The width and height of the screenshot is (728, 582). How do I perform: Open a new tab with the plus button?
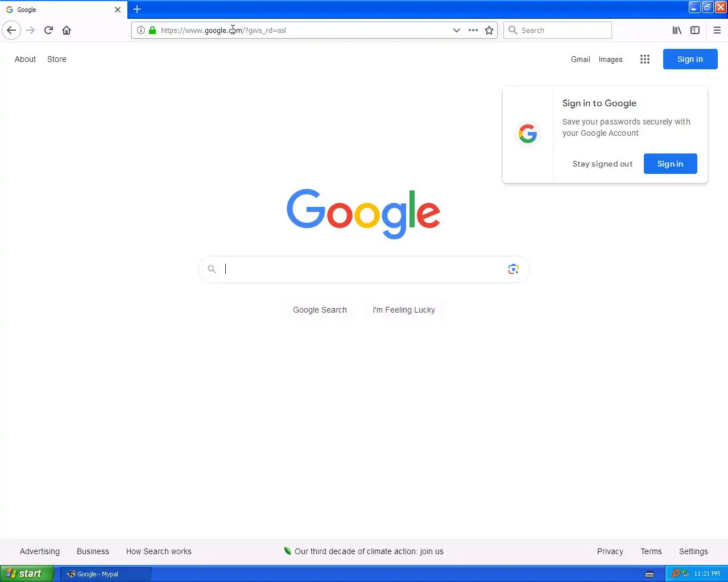click(x=137, y=9)
